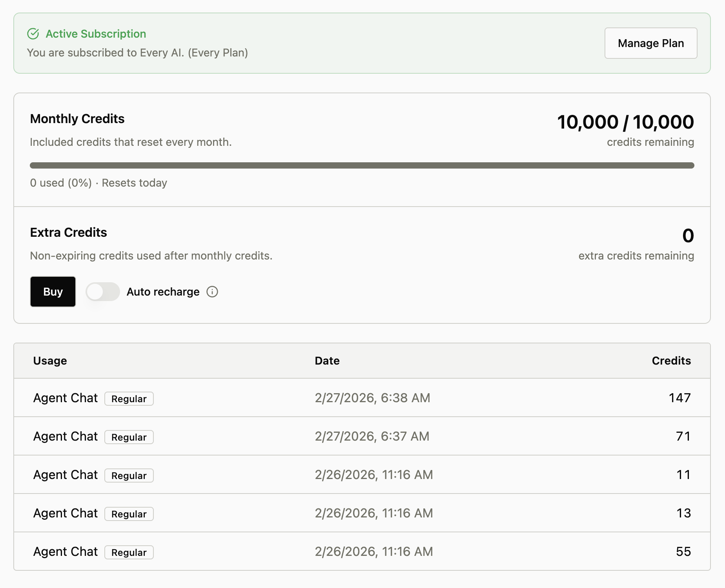Click the Extra Credits section heading
This screenshot has width=725, height=588.
(x=68, y=232)
